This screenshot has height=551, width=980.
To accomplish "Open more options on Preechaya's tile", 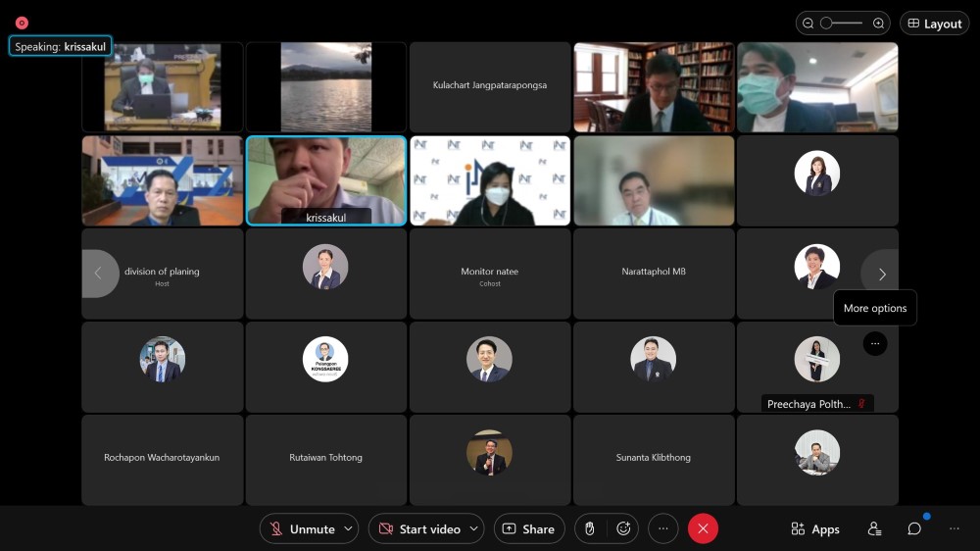I will click(875, 343).
